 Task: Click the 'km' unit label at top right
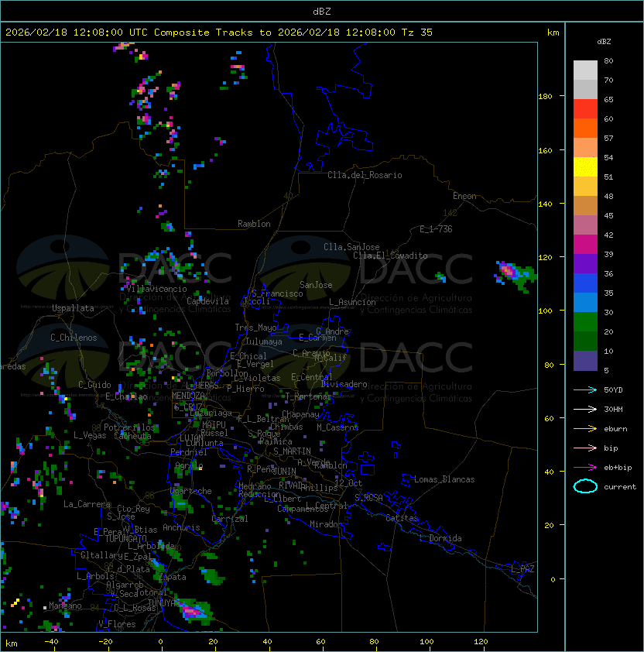tap(553, 33)
